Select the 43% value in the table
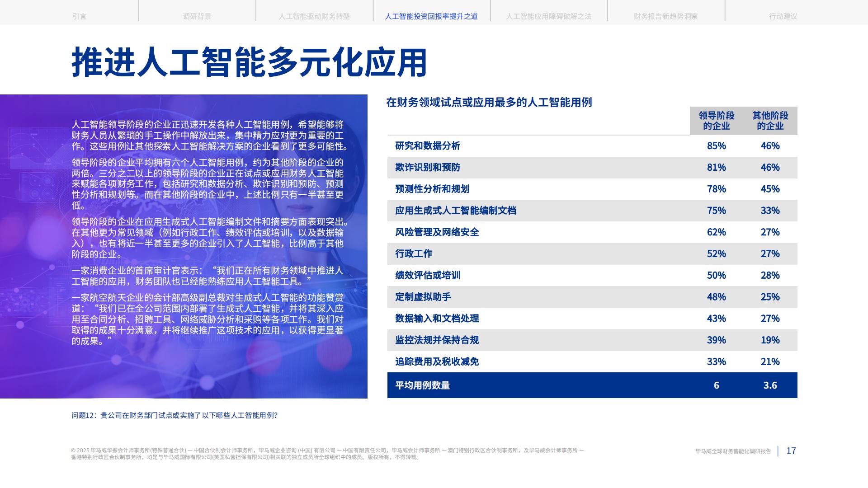This screenshot has width=868, height=488. click(x=716, y=319)
